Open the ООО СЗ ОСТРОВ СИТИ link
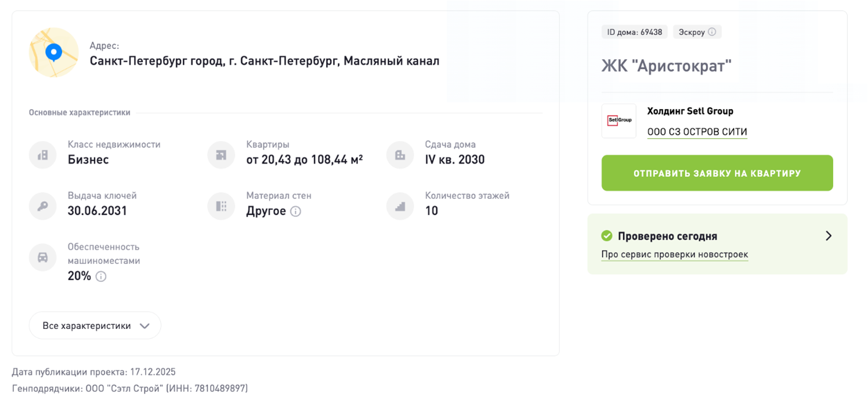Viewport: 868px width, 398px height. point(697,132)
